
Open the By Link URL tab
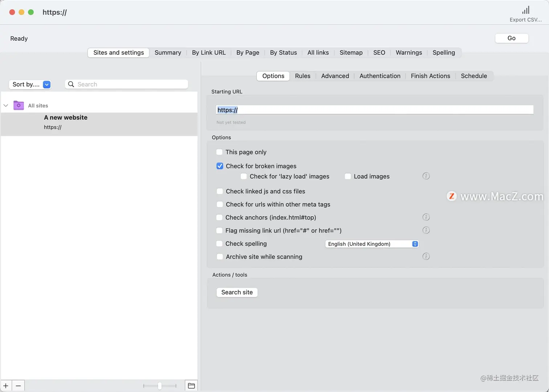[x=209, y=53]
